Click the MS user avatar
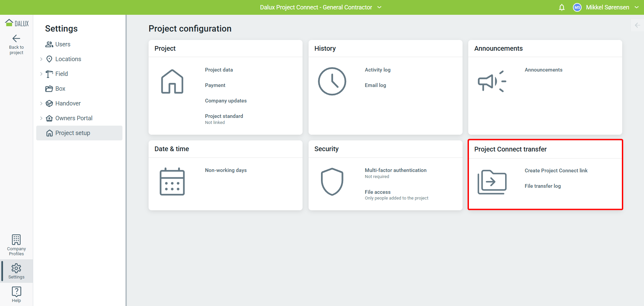Screen dimensions: 644x306 pyautogui.click(x=577, y=7)
